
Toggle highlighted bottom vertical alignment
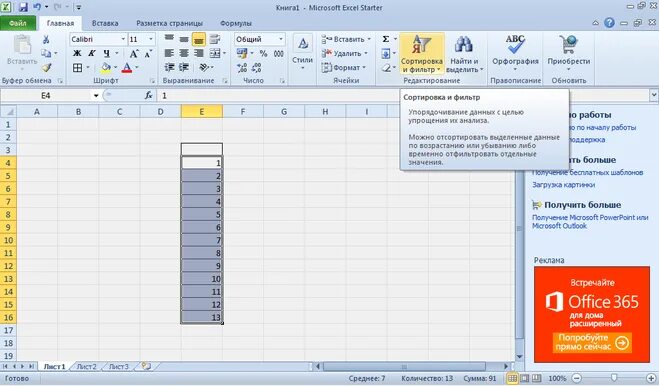[198, 39]
